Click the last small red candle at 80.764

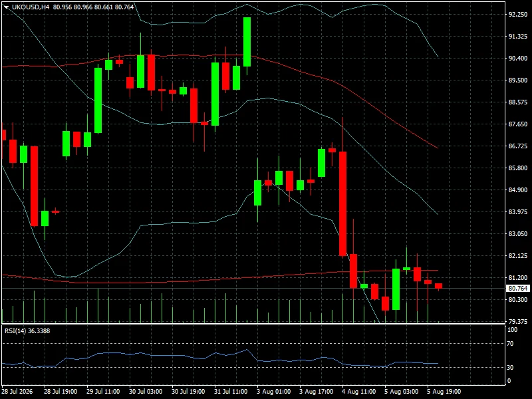(x=438, y=286)
